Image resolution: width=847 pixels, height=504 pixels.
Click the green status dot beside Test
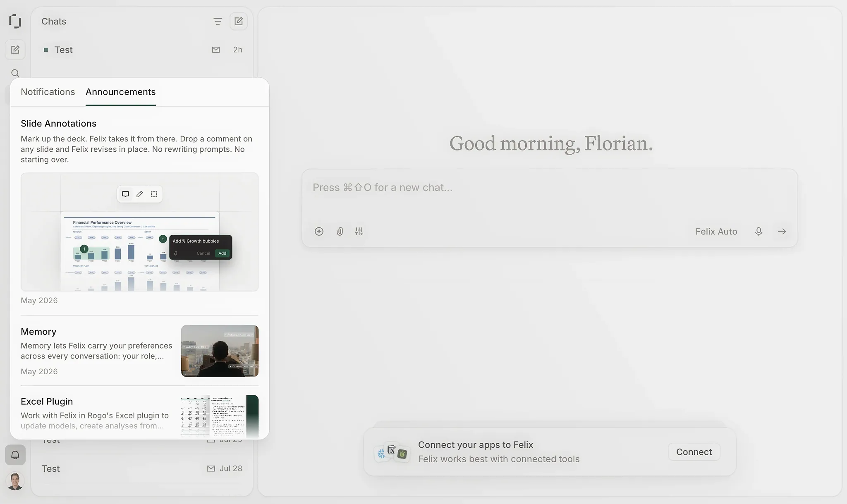click(46, 50)
